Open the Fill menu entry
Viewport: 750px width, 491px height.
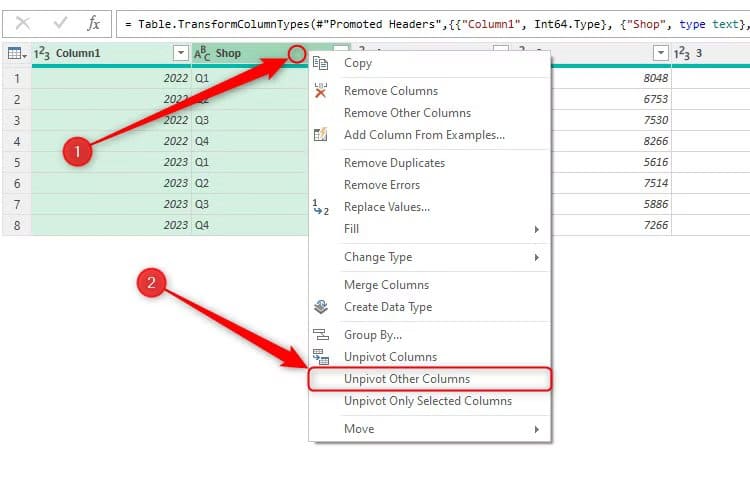(430, 229)
